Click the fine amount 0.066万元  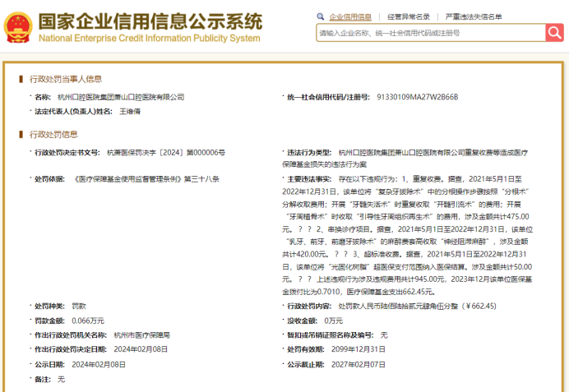tap(88, 321)
